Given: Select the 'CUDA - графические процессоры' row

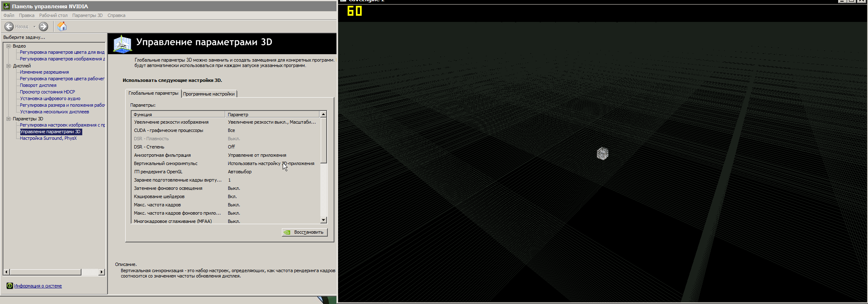Looking at the screenshot, I should pyautogui.click(x=226, y=130).
